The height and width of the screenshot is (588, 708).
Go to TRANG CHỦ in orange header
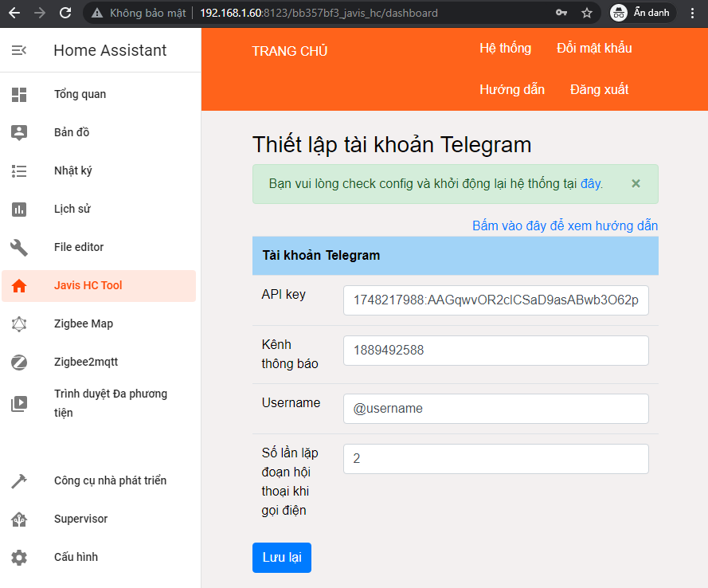tap(289, 51)
